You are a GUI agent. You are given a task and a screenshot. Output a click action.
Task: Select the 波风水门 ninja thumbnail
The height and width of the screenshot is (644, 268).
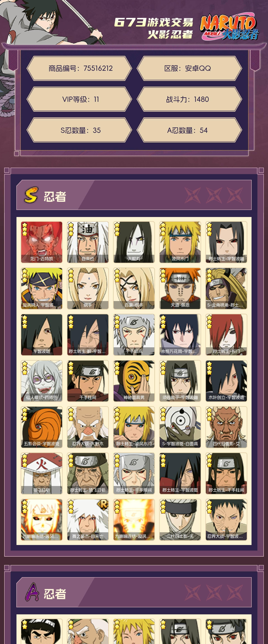click(180, 242)
